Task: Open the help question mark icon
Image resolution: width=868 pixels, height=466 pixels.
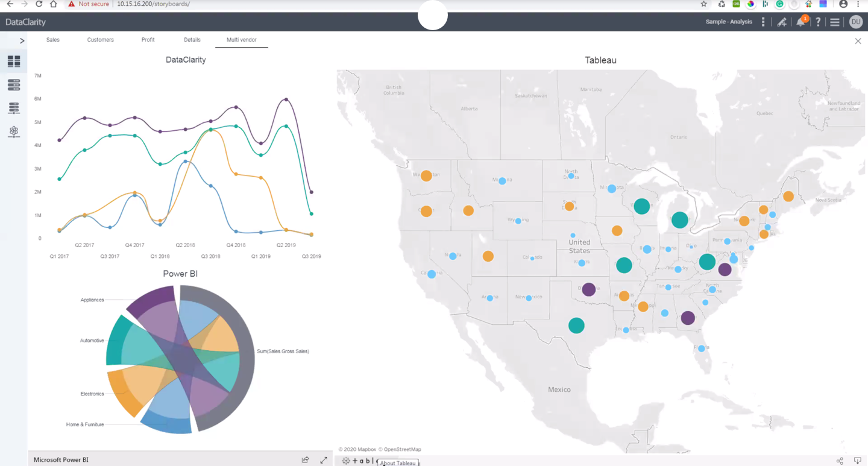Action: (x=818, y=22)
